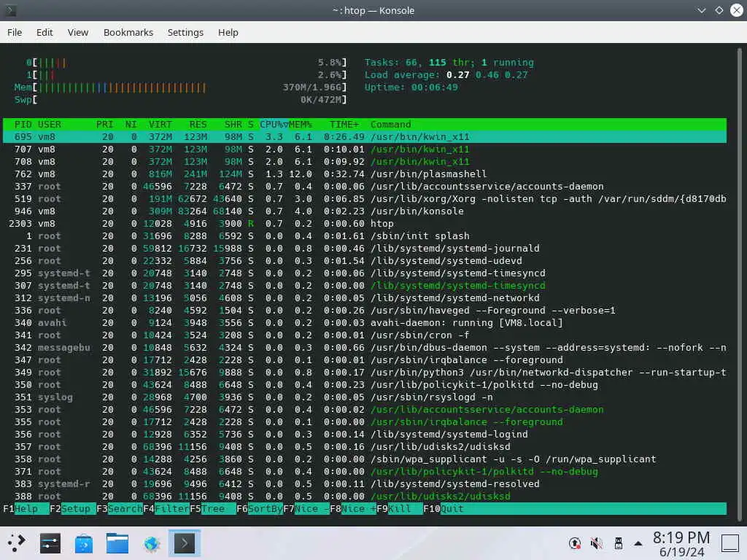Launch the web browser globe icon
Screen dimensions: 747x560
(x=151, y=542)
